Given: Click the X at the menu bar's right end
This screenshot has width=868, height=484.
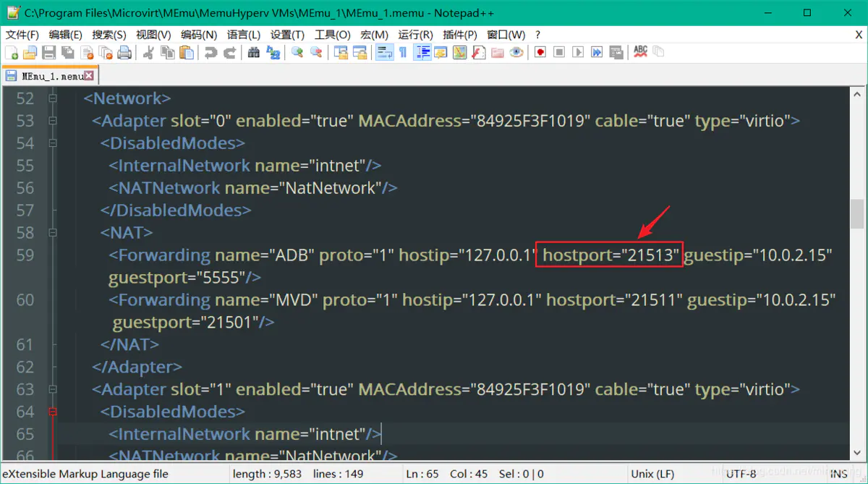Looking at the screenshot, I should pos(859,34).
